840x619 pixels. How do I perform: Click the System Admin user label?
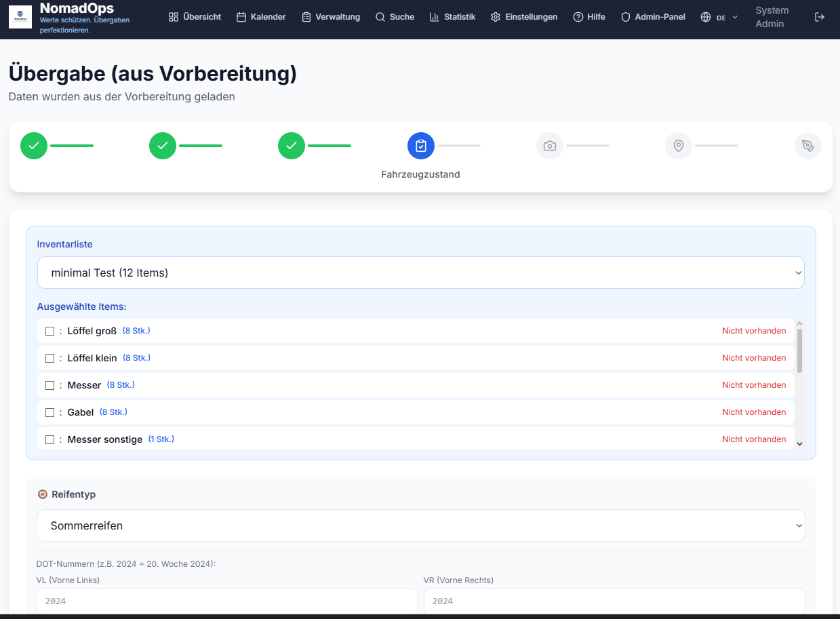(x=772, y=17)
